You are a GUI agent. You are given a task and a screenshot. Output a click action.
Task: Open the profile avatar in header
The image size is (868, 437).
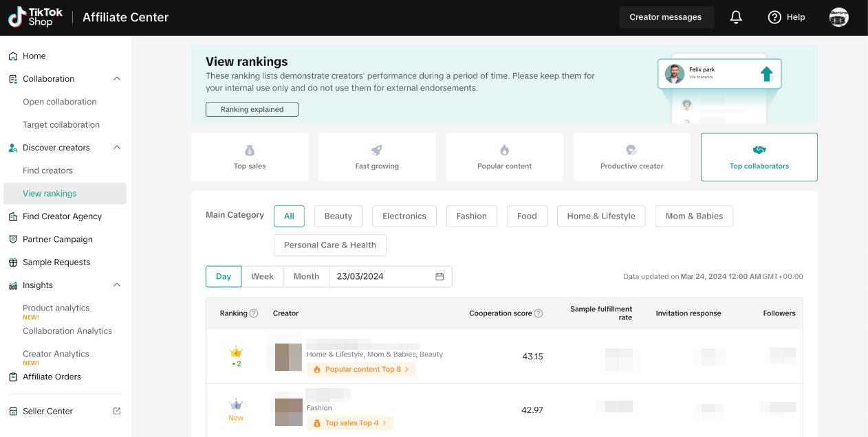[x=838, y=17]
